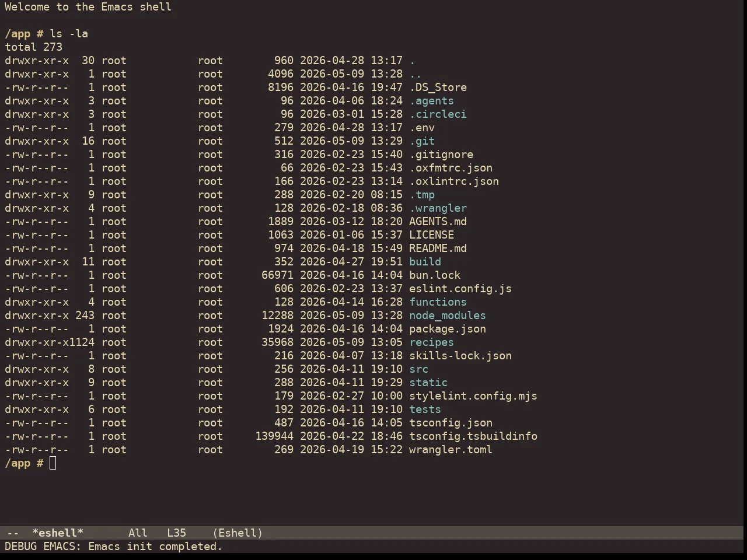This screenshot has width=747, height=560.
Task: Click the build directory entry
Action: (425, 262)
